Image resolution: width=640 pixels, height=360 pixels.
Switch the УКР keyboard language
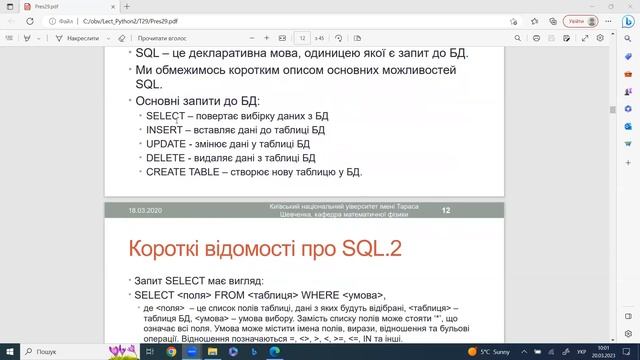tap(581, 351)
